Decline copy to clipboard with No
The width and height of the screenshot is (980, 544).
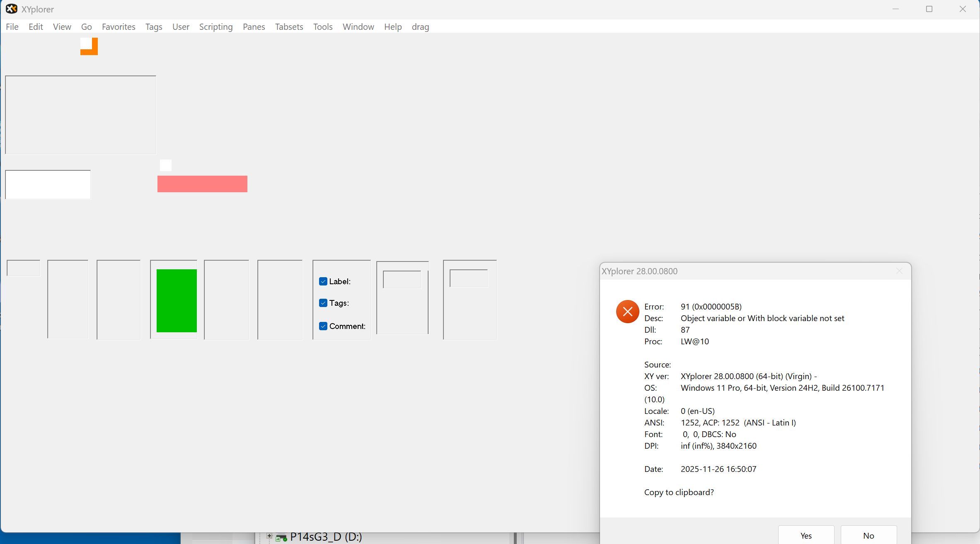click(x=868, y=535)
